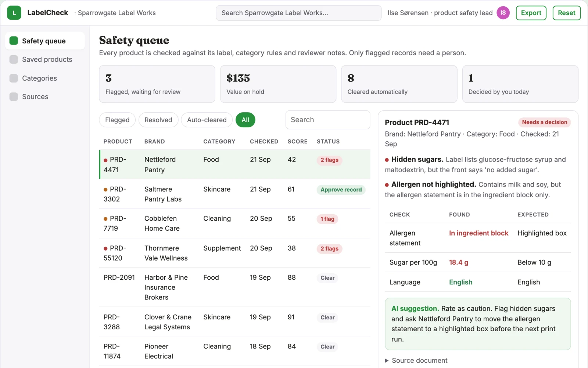Click the 2 flags badge for PRD-55120
Image resolution: width=588 pixels, height=368 pixels.
coord(329,249)
